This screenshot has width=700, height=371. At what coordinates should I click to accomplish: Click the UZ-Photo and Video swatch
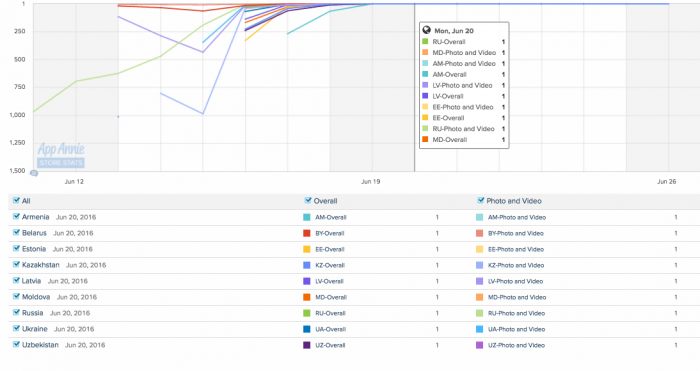pyautogui.click(x=479, y=345)
